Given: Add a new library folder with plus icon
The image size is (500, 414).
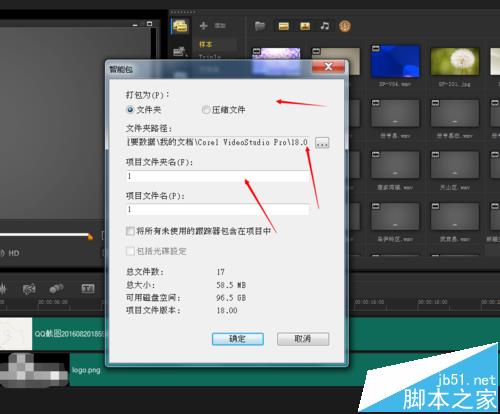Looking at the screenshot, I should 203,26.
